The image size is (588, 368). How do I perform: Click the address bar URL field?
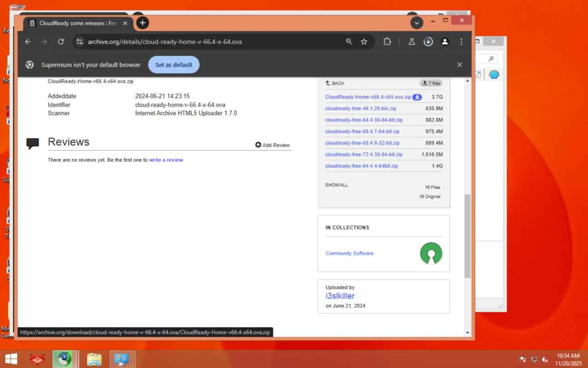[211, 42]
